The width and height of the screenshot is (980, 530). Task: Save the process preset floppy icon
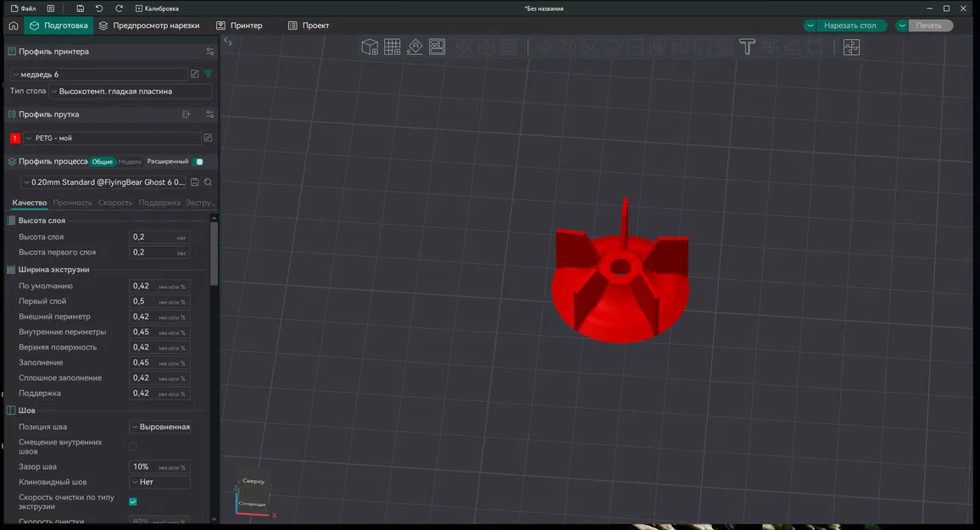(x=194, y=181)
